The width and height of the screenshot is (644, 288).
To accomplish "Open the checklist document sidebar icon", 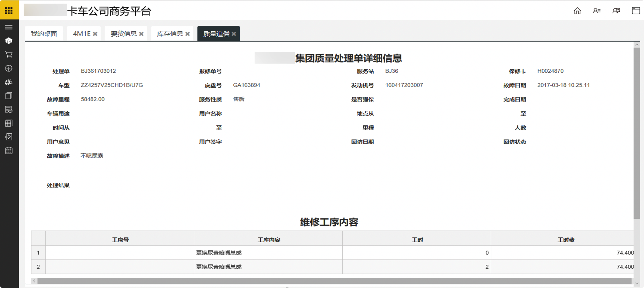I will coord(9,110).
